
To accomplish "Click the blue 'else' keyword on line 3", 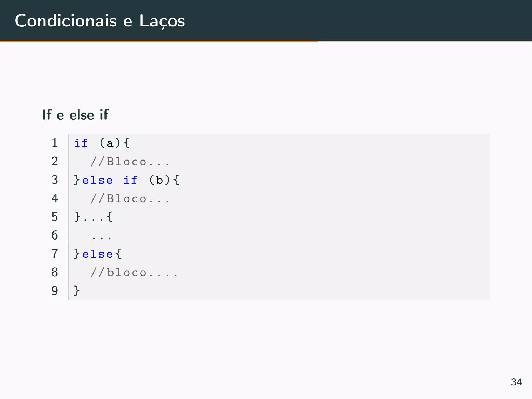I will pyautogui.click(x=97, y=180).
